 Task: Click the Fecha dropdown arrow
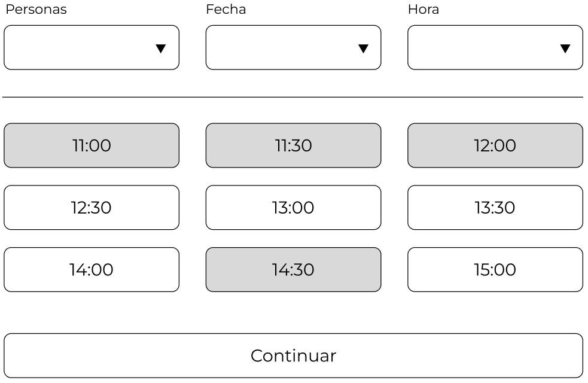(x=364, y=48)
